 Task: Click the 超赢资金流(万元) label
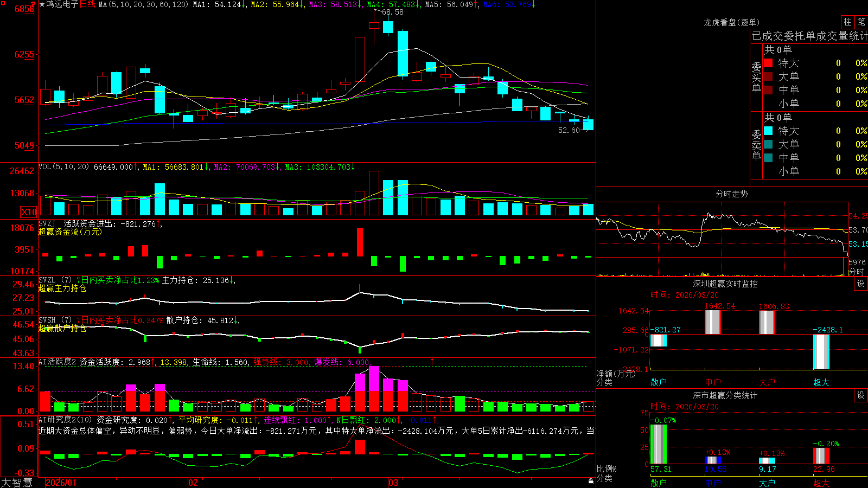pyautogui.click(x=70, y=232)
